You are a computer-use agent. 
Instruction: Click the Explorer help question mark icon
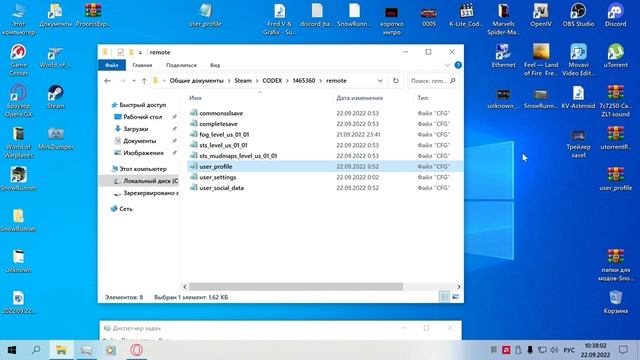[458, 65]
